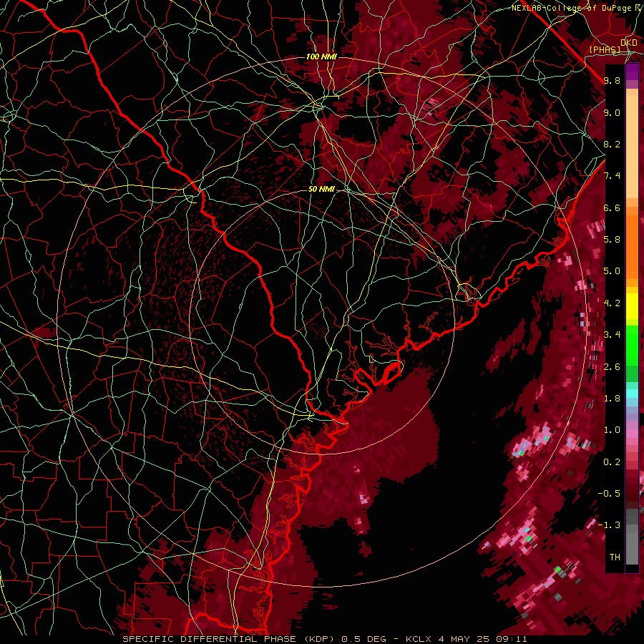This screenshot has width=644, height=644.
Task: Click the 3.4 scale label
Action: (x=612, y=335)
